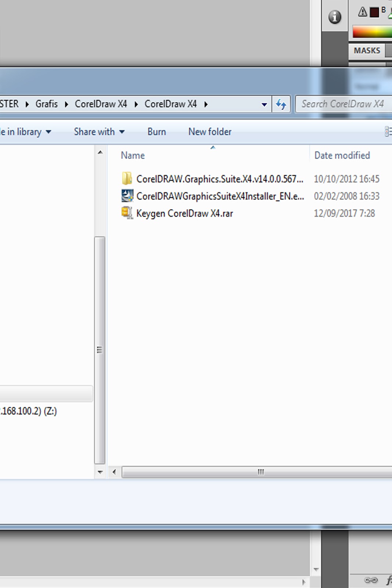Screen dimensions: 392x588
Task: Click the date 10/10/2012 16:45
Action: [x=346, y=179]
